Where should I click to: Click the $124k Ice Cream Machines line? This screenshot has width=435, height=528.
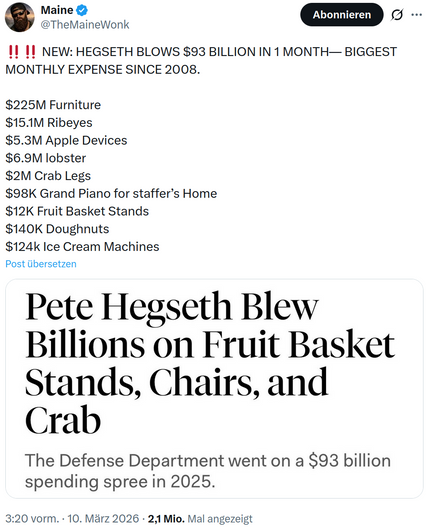pyautogui.click(x=82, y=247)
